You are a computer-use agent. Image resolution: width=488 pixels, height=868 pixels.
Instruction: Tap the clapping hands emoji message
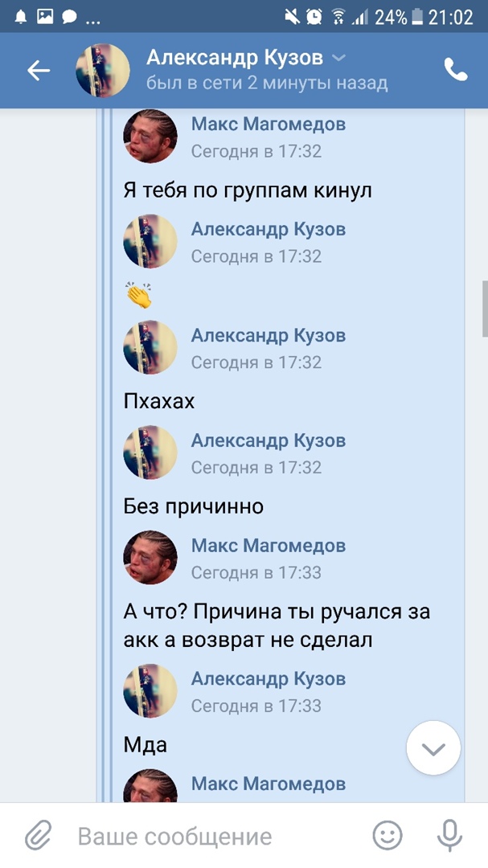[x=138, y=295]
